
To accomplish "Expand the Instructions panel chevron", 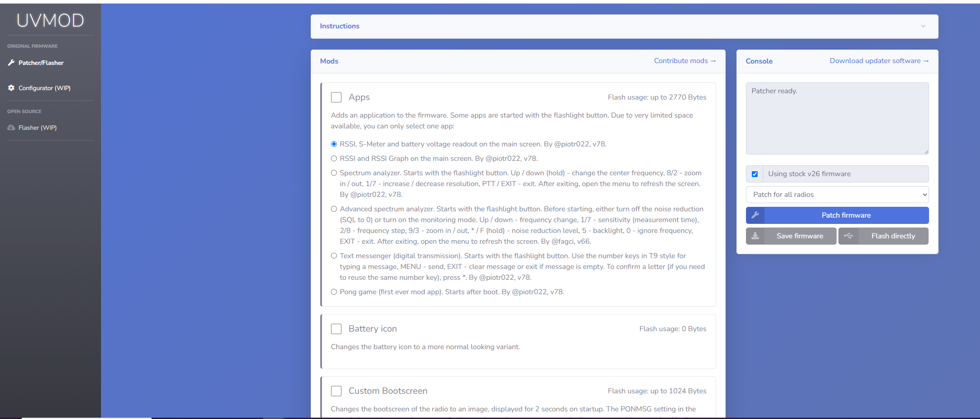I will click(923, 26).
